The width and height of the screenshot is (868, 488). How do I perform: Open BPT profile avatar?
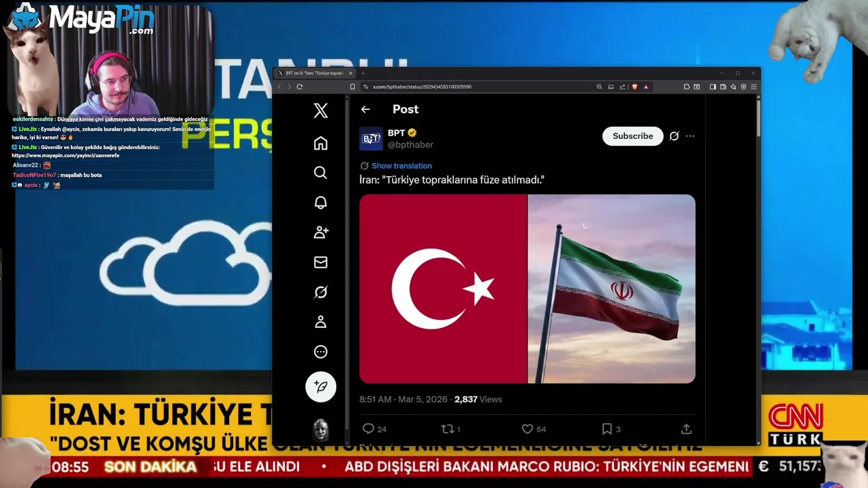[371, 138]
